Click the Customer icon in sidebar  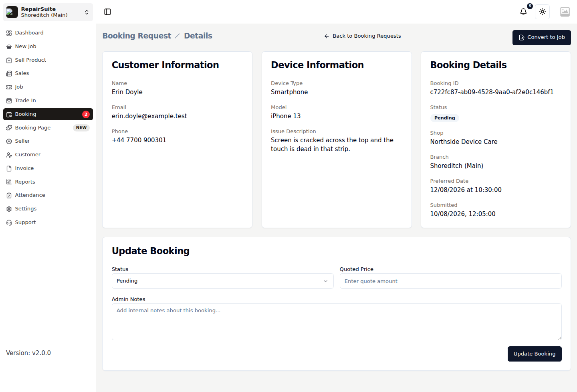point(9,155)
